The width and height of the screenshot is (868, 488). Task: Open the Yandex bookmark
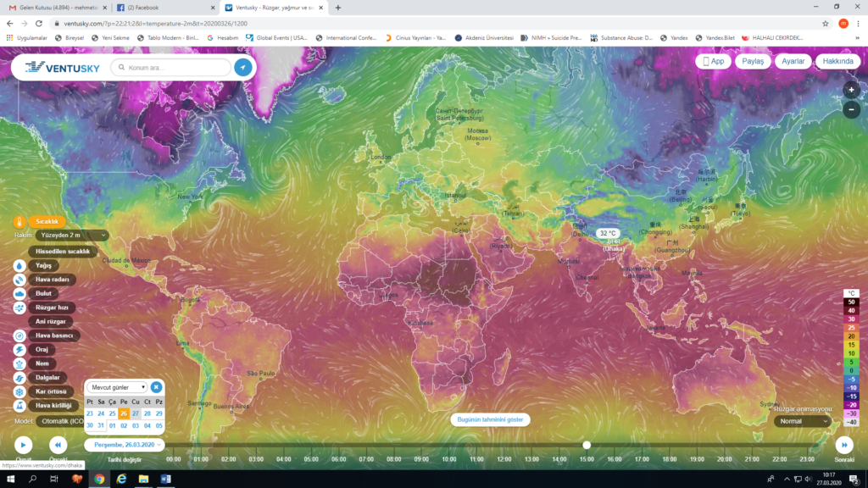pos(674,37)
